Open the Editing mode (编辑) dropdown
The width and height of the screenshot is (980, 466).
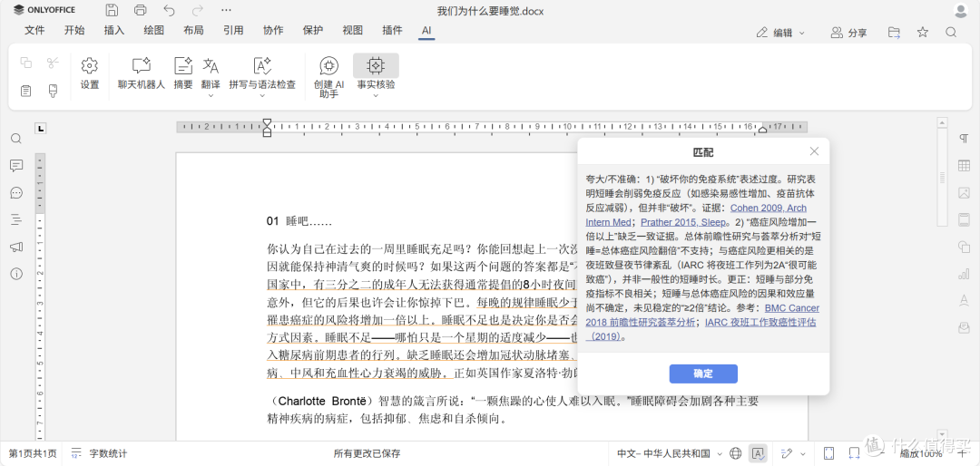click(781, 33)
